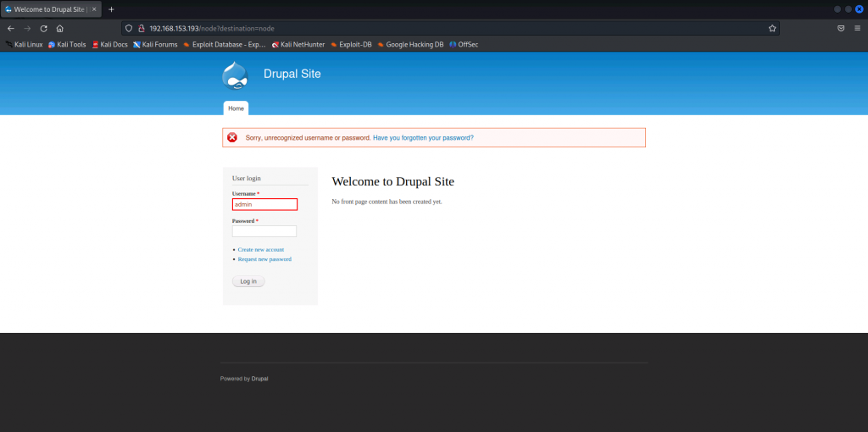Click the insecure connection padlock icon
868x432 pixels.
coord(142,28)
